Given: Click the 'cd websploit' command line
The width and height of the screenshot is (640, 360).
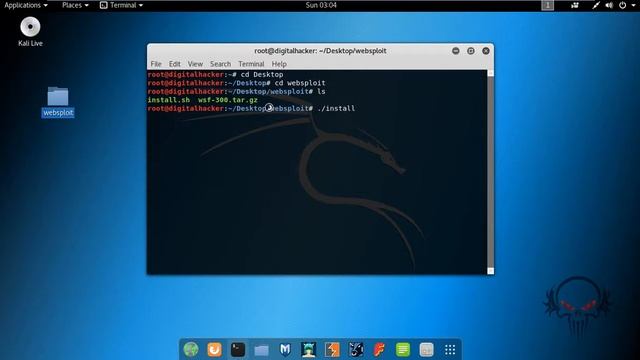Looking at the screenshot, I should [x=300, y=83].
